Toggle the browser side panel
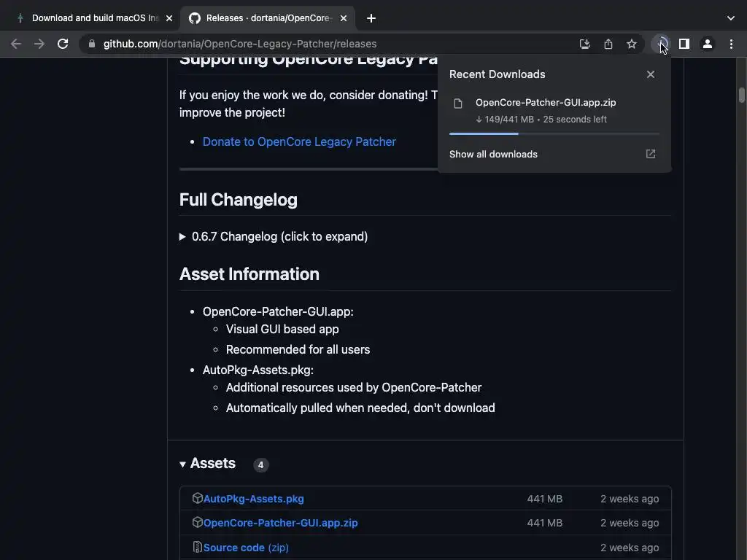Image resolution: width=747 pixels, height=560 pixels. click(x=684, y=44)
